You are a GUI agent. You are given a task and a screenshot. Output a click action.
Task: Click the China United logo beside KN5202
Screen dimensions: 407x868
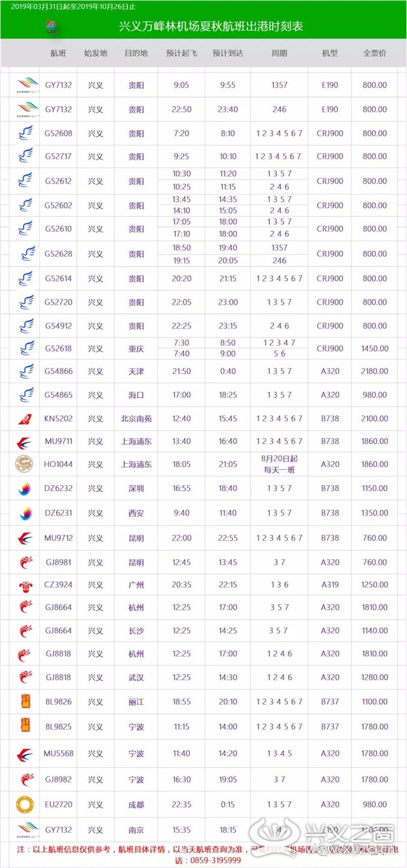click(x=25, y=419)
